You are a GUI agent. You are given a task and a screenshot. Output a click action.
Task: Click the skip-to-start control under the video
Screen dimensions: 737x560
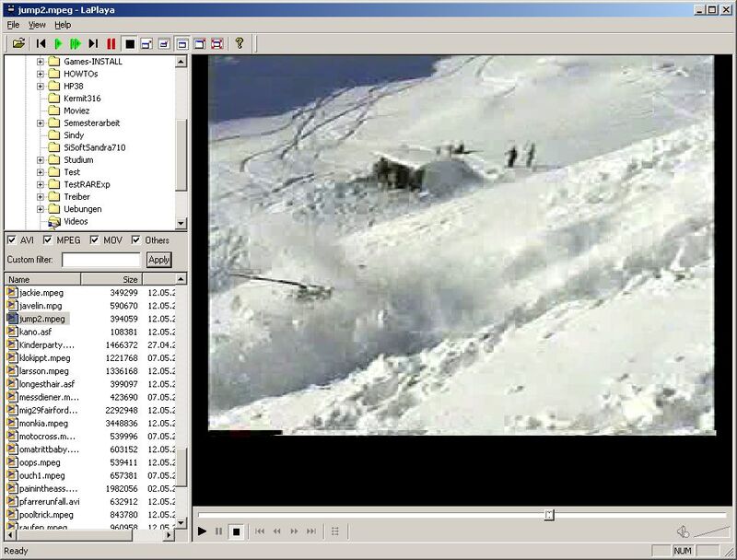tap(260, 531)
